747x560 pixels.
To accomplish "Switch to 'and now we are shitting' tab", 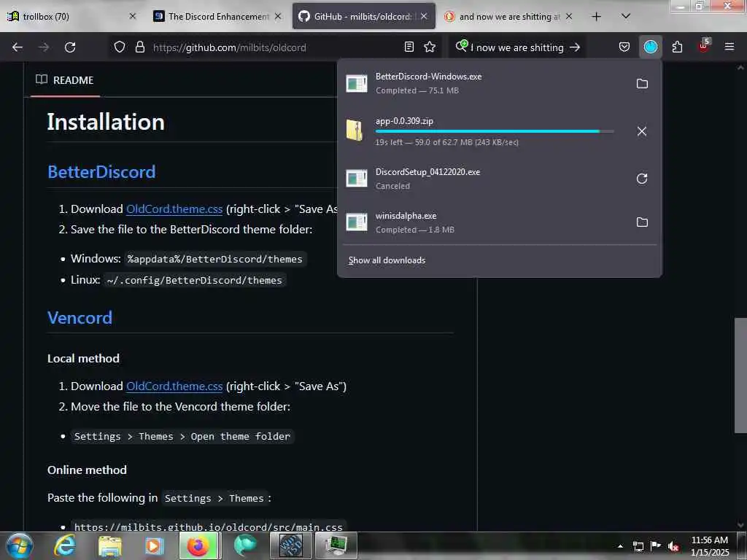I will pos(508,16).
